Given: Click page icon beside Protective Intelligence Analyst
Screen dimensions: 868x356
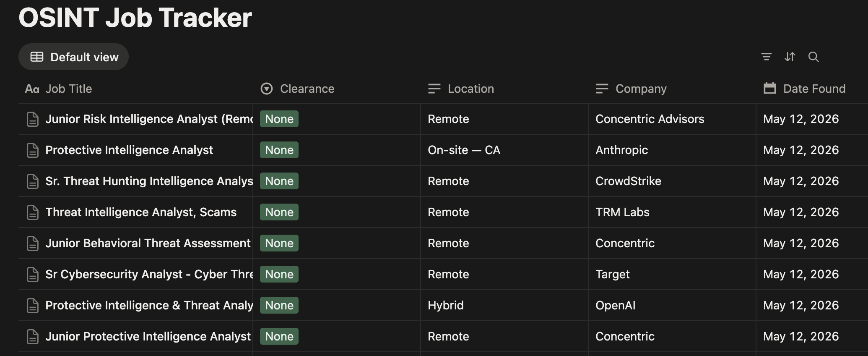Looking at the screenshot, I should [x=33, y=150].
